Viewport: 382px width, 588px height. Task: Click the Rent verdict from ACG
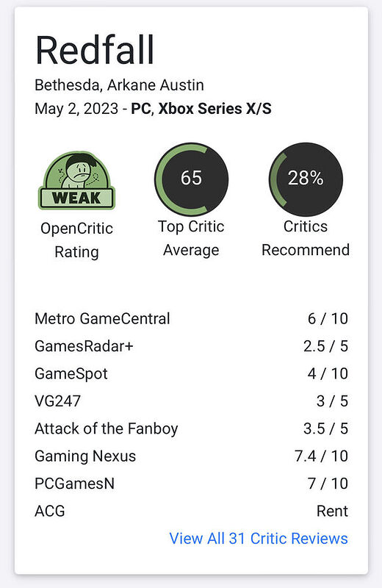332,511
